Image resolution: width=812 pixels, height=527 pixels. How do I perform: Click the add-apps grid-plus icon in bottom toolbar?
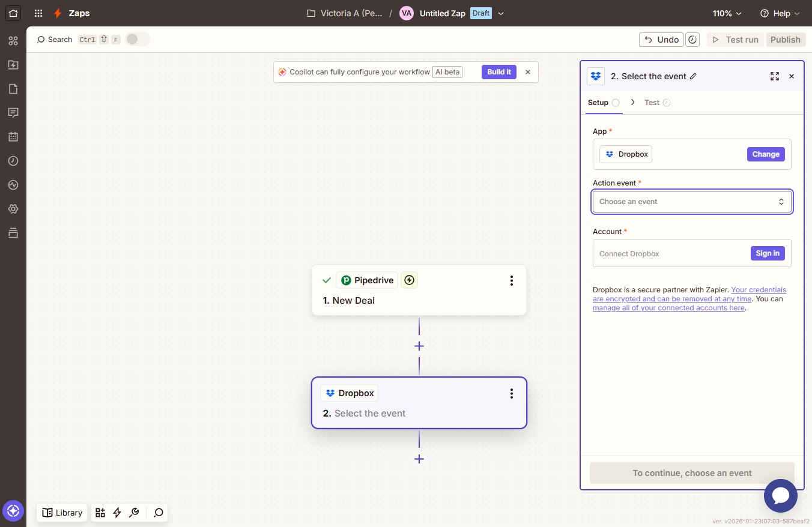(100, 513)
